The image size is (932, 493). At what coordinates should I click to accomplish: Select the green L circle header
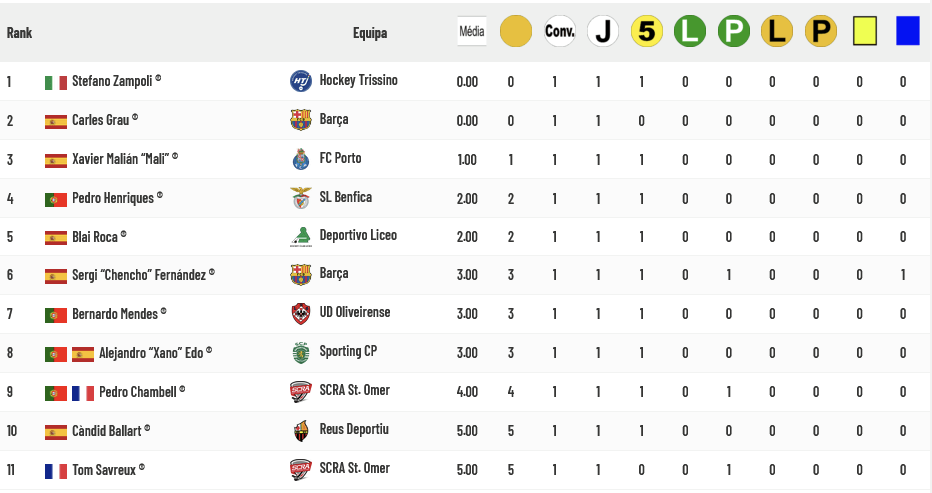(689, 32)
